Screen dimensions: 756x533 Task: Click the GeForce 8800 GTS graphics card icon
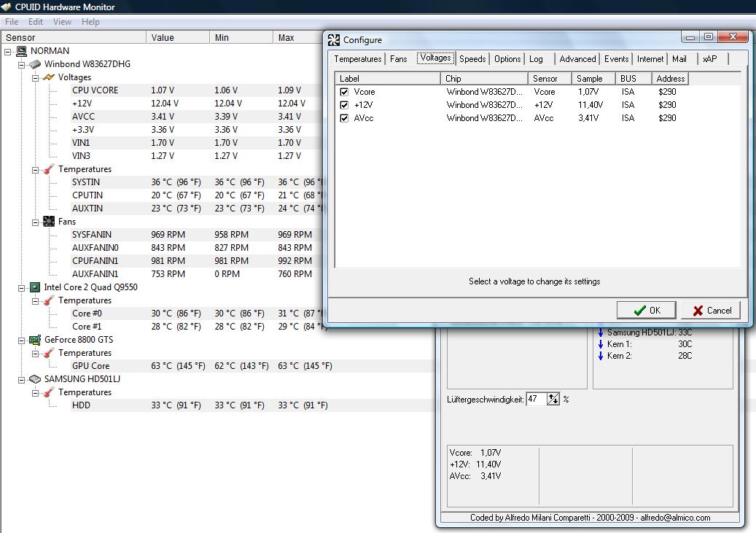[x=35, y=340]
